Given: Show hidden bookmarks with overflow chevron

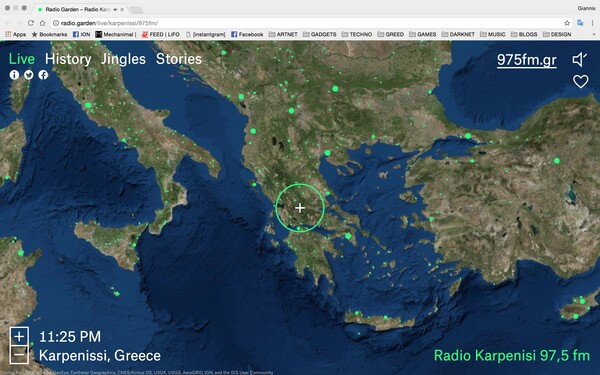Looking at the screenshot, I should pos(594,34).
